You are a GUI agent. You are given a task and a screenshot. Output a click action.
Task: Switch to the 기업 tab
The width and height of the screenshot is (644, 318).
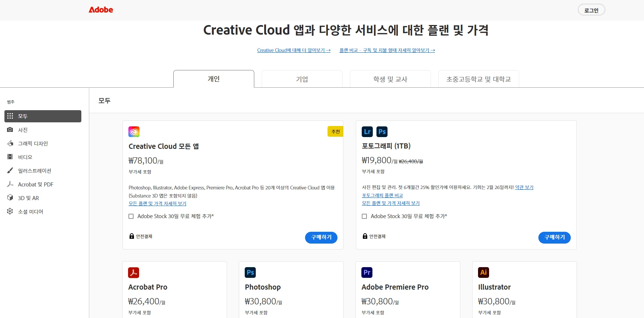[x=302, y=79]
